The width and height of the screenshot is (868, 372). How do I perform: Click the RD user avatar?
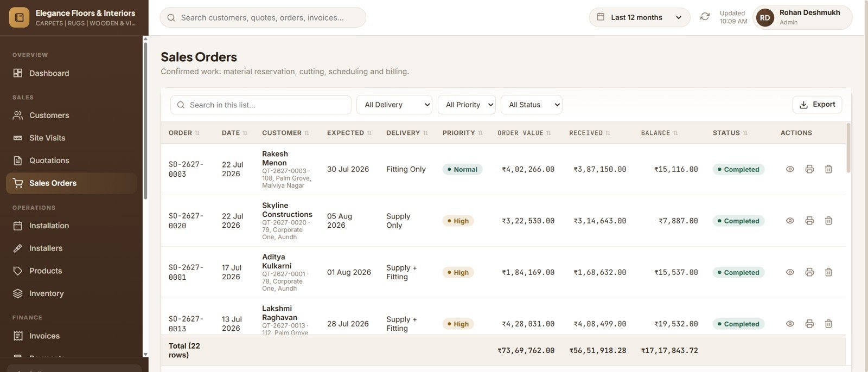765,17
